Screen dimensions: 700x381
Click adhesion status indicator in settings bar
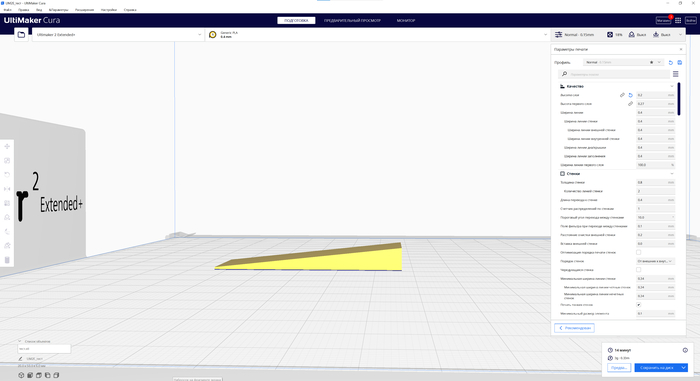pos(662,34)
